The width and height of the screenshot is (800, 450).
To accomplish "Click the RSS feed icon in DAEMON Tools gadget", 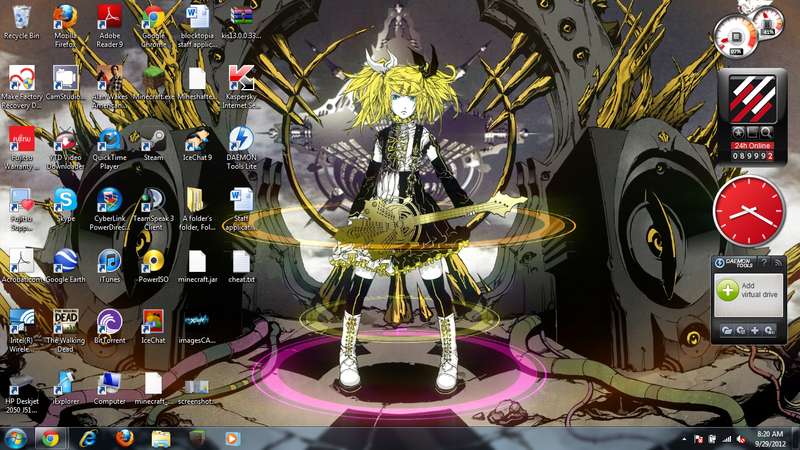I will [x=778, y=263].
